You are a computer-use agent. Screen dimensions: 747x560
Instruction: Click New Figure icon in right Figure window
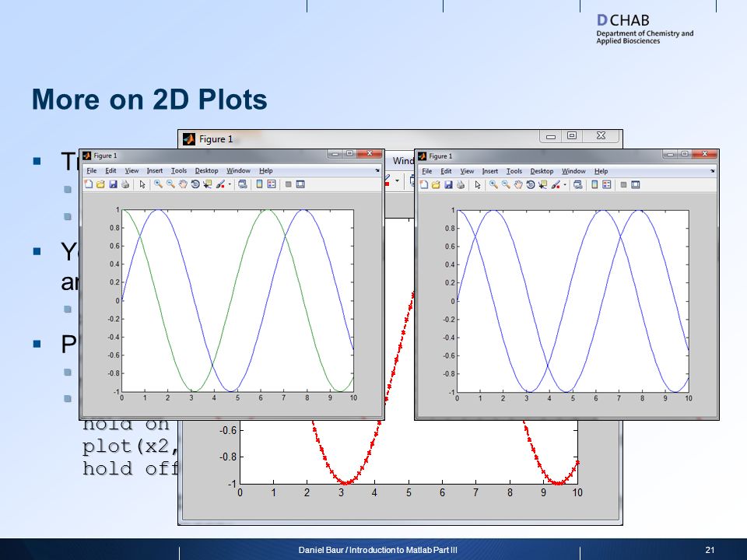coord(423,185)
